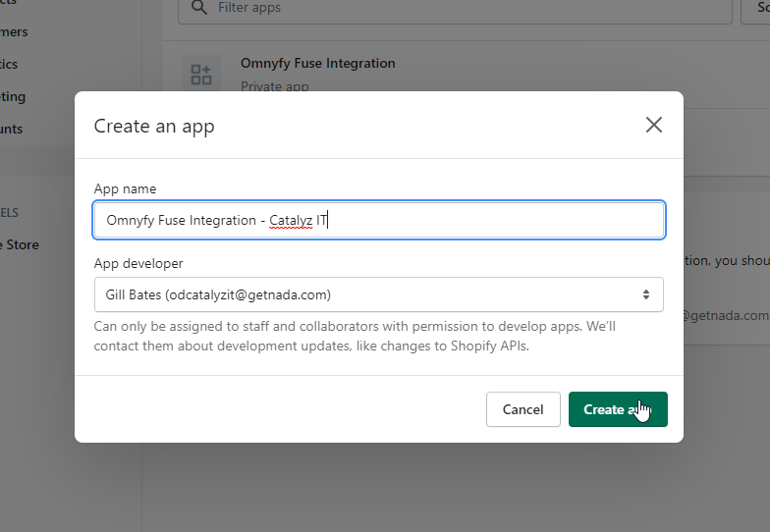The width and height of the screenshot is (770, 532).
Task: Click the Create app button
Action: point(618,409)
